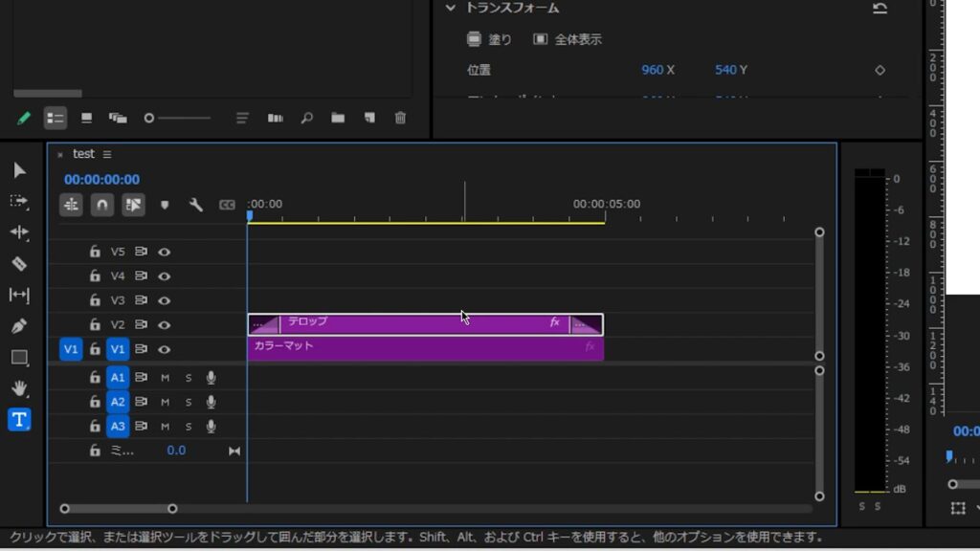Click the mix track 0.0 volume value
Screen dimensions: 980x551
point(176,451)
